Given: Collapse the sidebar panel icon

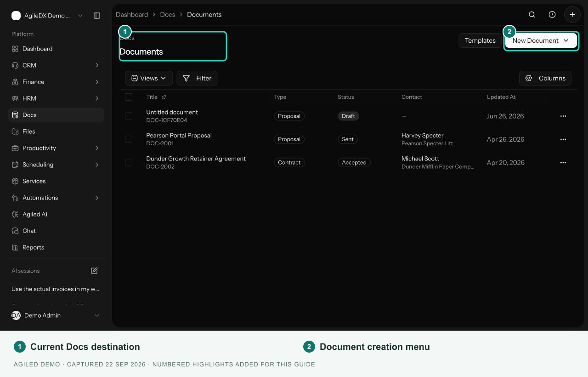Looking at the screenshot, I should (97, 16).
